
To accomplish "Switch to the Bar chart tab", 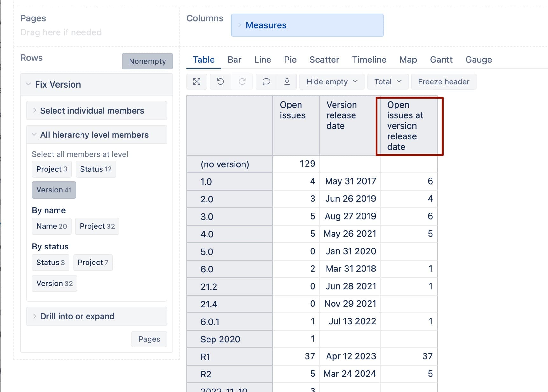I will (x=234, y=60).
